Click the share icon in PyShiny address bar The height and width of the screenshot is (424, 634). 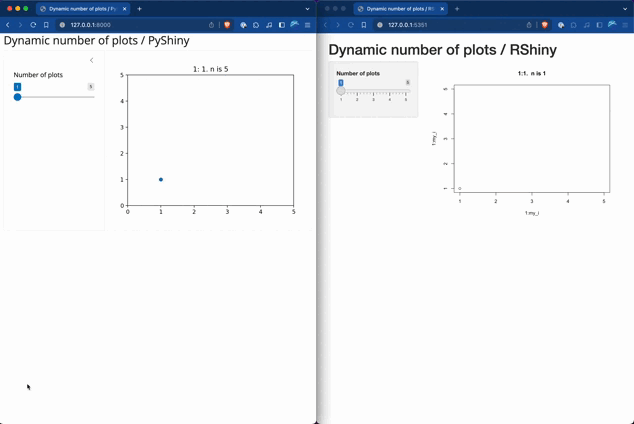click(x=211, y=25)
